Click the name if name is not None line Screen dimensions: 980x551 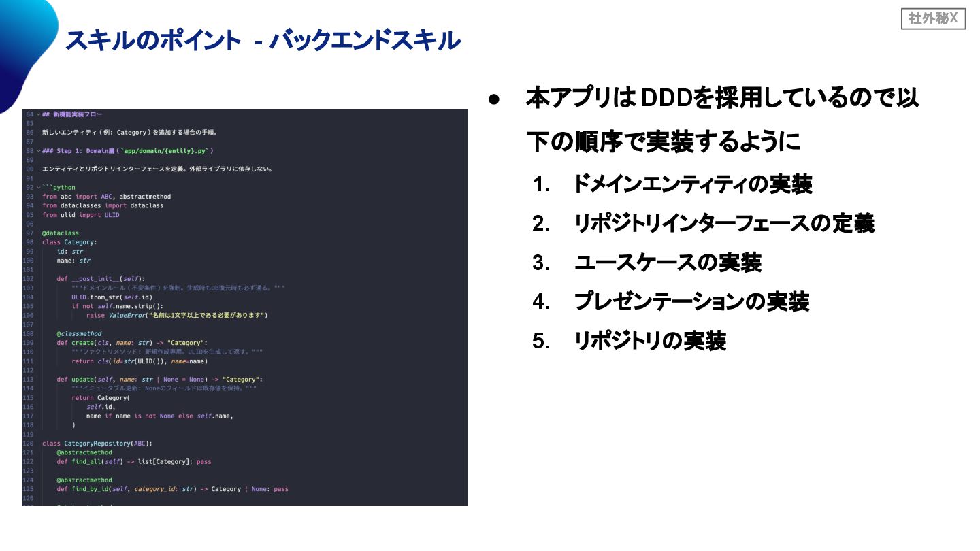coord(160,416)
